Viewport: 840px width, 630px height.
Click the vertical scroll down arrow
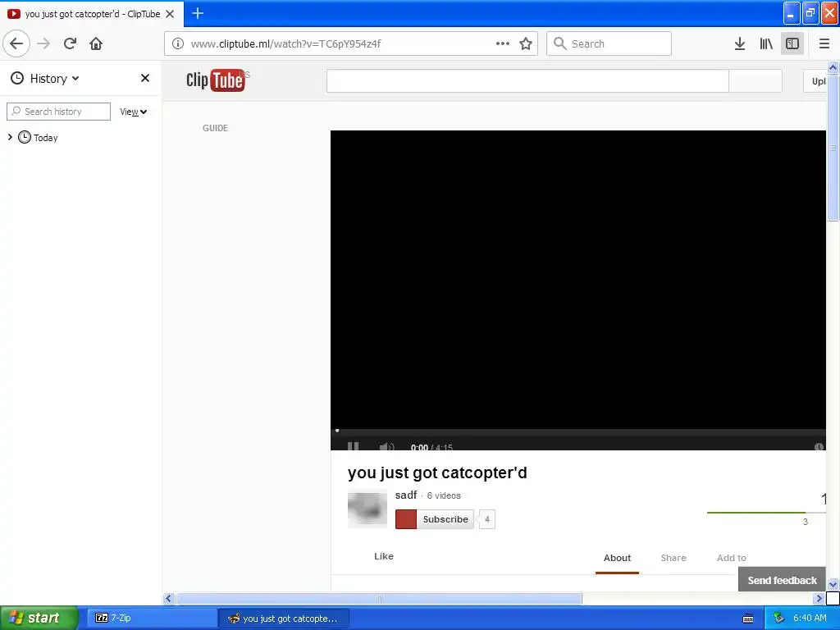[x=833, y=584]
